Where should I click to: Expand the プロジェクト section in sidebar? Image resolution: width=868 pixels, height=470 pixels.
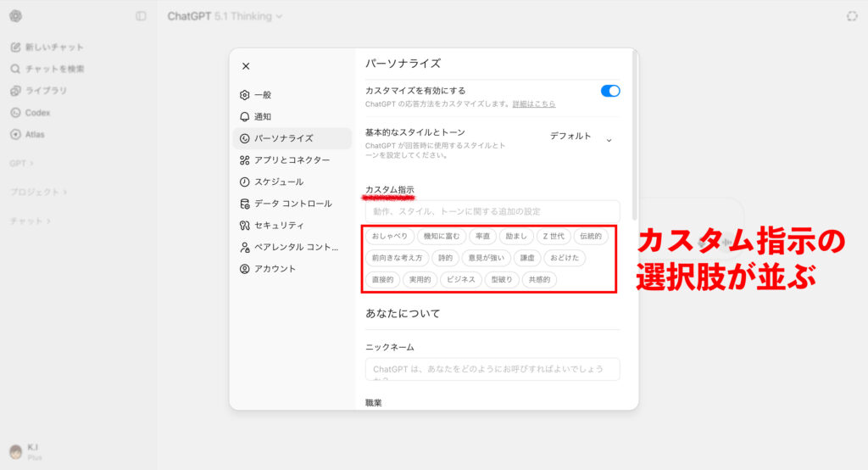[39, 192]
